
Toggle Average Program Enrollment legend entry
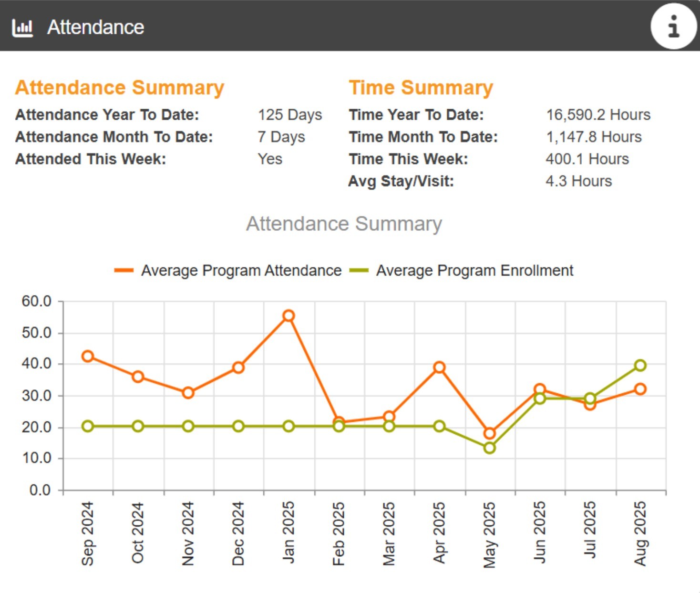pos(461,270)
